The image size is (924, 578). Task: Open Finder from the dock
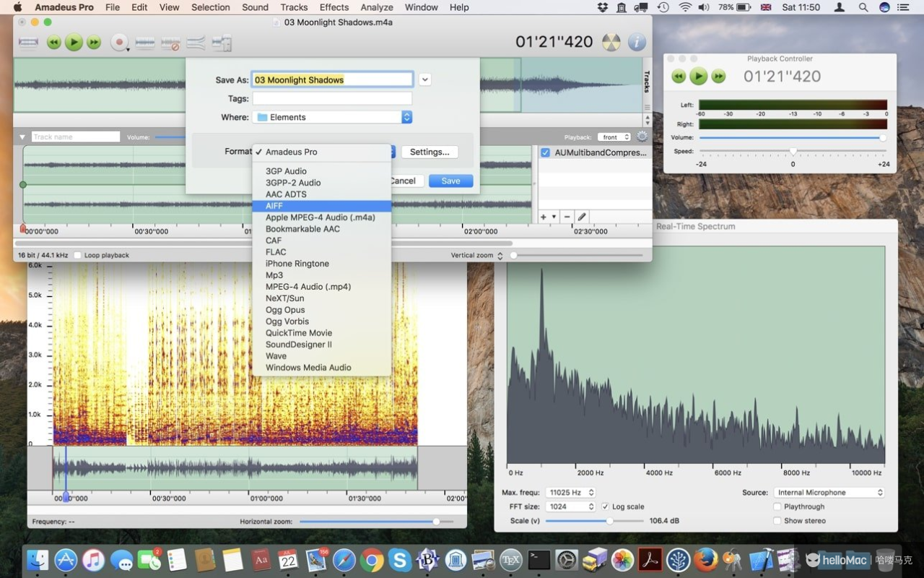click(x=38, y=559)
